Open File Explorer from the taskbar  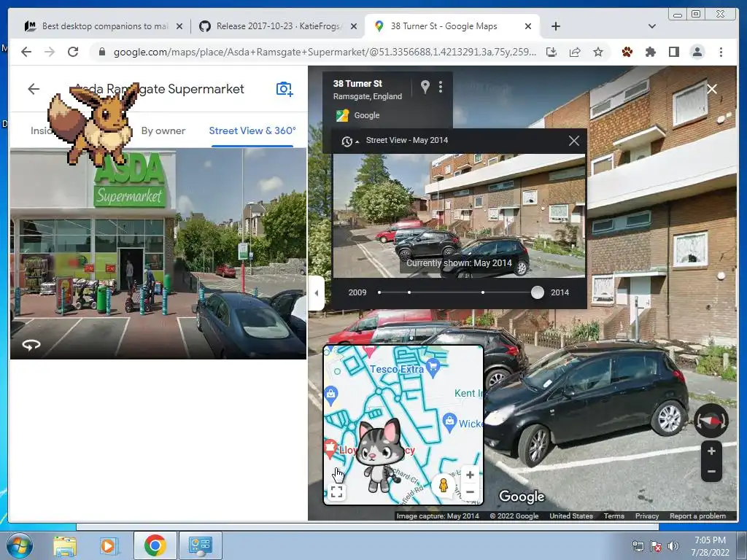point(65,545)
